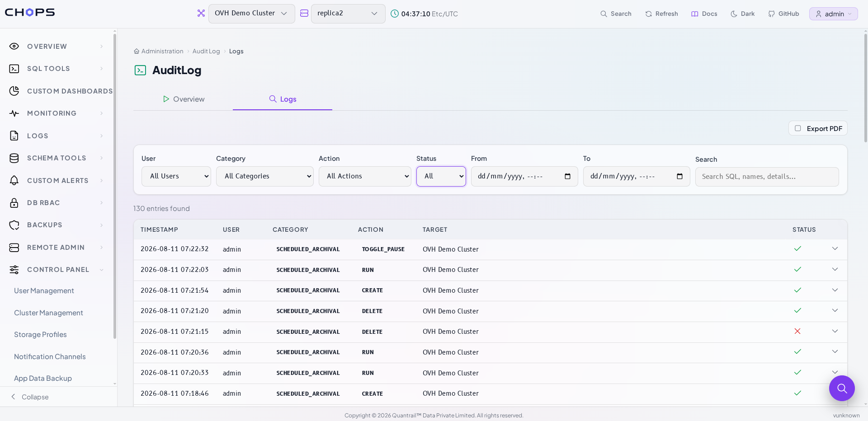Viewport: 868px width, 421px height.
Task: Expand the 07:20:36 RUN log row
Action: tap(835, 352)
